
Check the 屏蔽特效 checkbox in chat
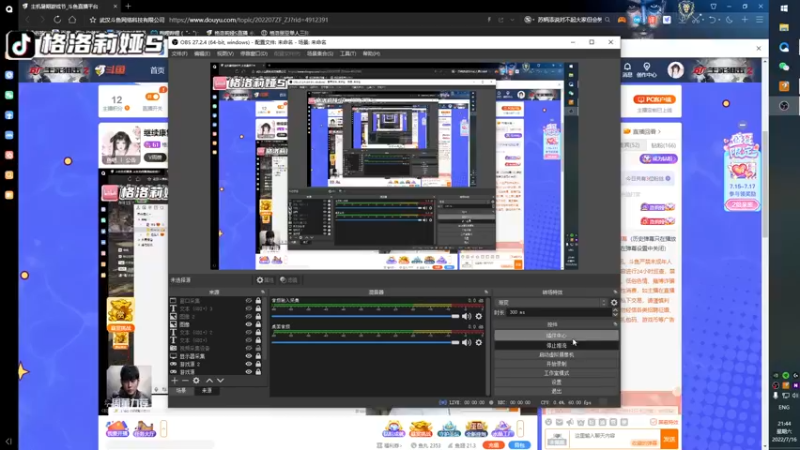653,422
